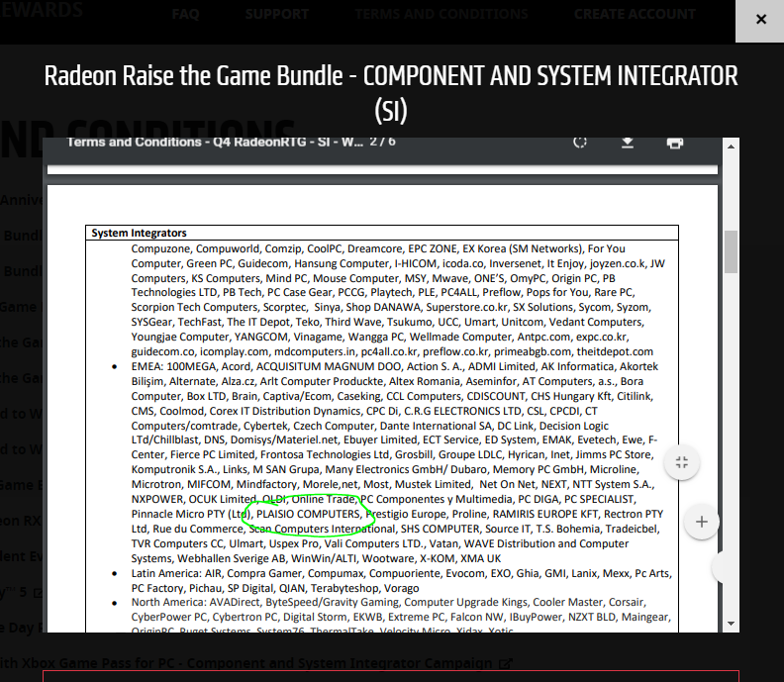
Task: Click the text 'Youngjae Computer'
Action: (179, 337)
